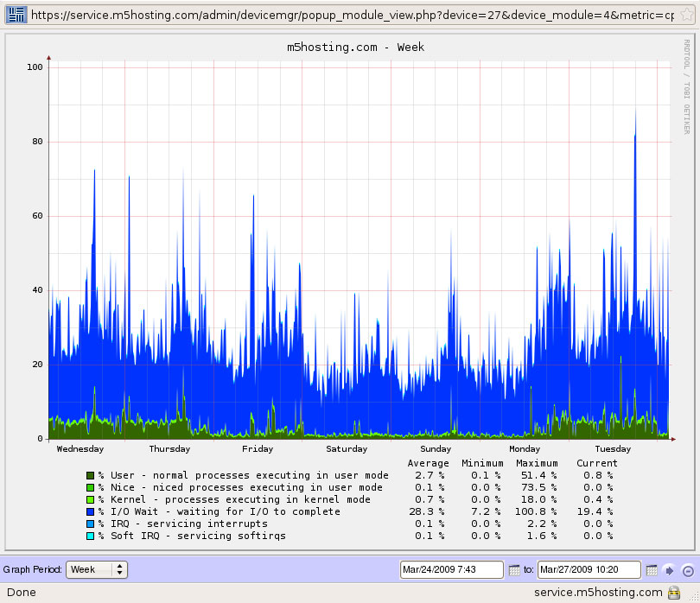
Task: Zoom out using the minus button
Action: pyautogui.click(x=687, y=569)
